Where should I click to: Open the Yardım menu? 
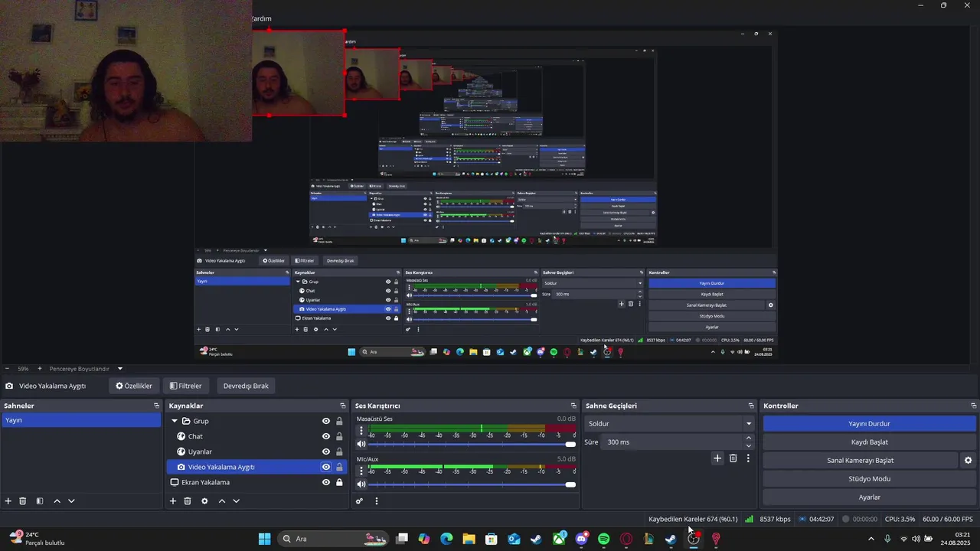coord(261,18)
